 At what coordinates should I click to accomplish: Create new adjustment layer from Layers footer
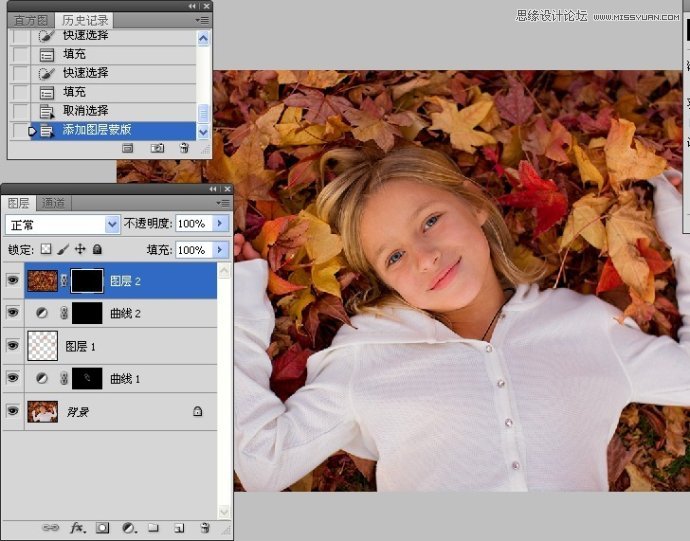[129, 527]
